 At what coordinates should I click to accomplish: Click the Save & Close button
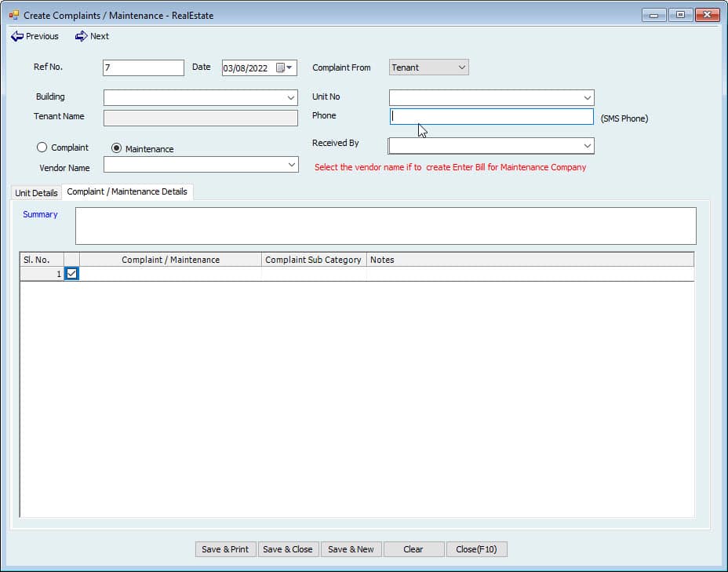coord(288,549)
